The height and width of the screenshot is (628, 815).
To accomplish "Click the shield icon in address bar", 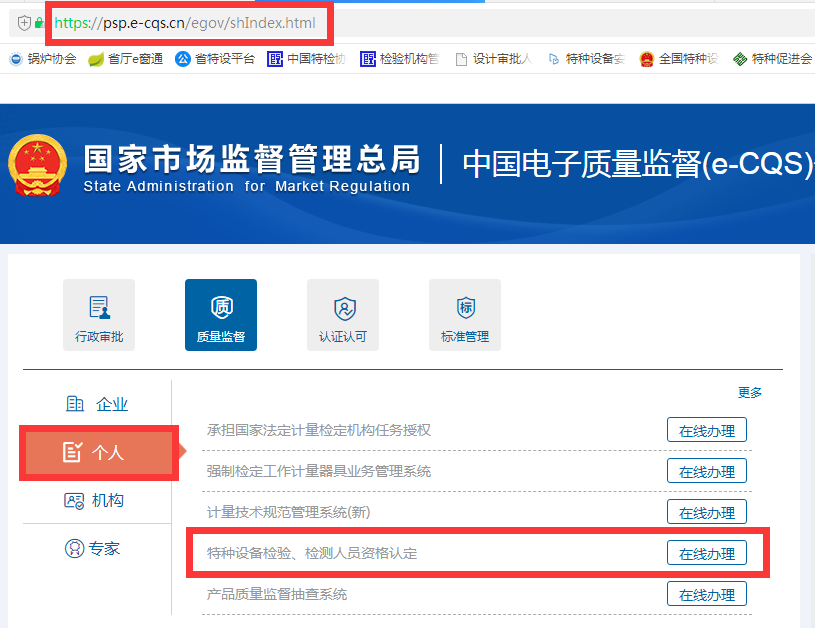I will 24,22.
